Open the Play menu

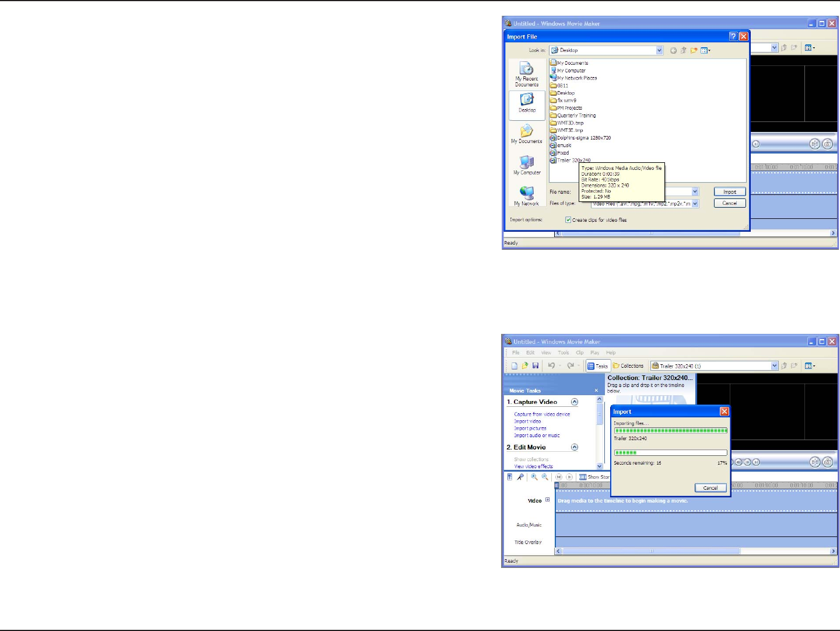[x=595, y=353]
